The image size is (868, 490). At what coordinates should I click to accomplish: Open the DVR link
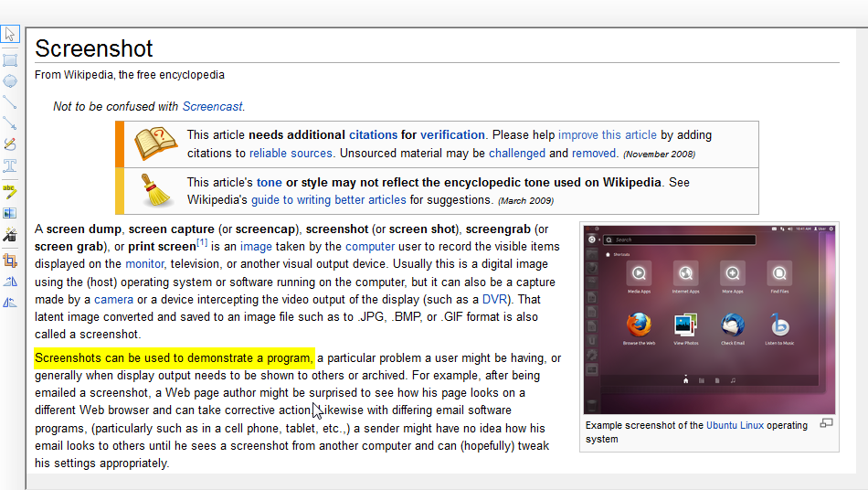[x=495, y=300]
